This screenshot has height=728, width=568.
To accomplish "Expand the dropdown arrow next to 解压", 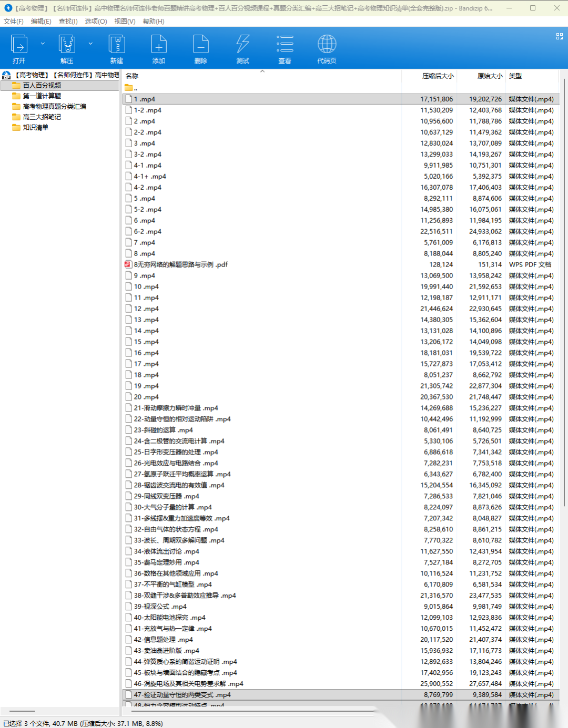I will tap(90, 44).
